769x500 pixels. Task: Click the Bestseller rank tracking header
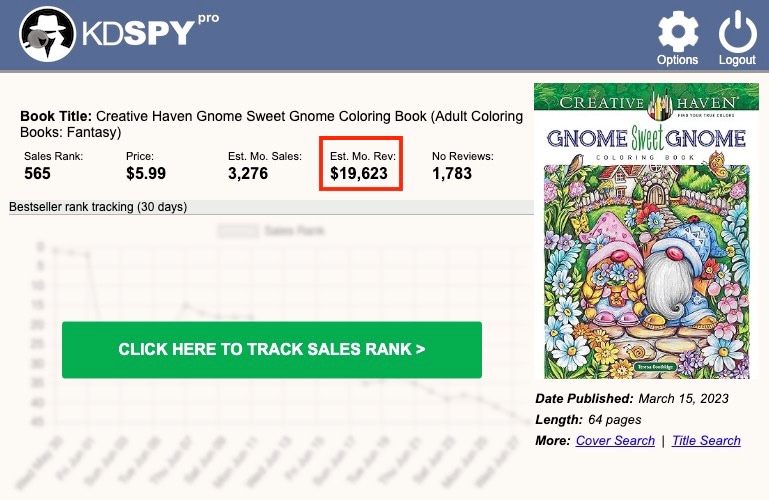click(x=98, y=207)
